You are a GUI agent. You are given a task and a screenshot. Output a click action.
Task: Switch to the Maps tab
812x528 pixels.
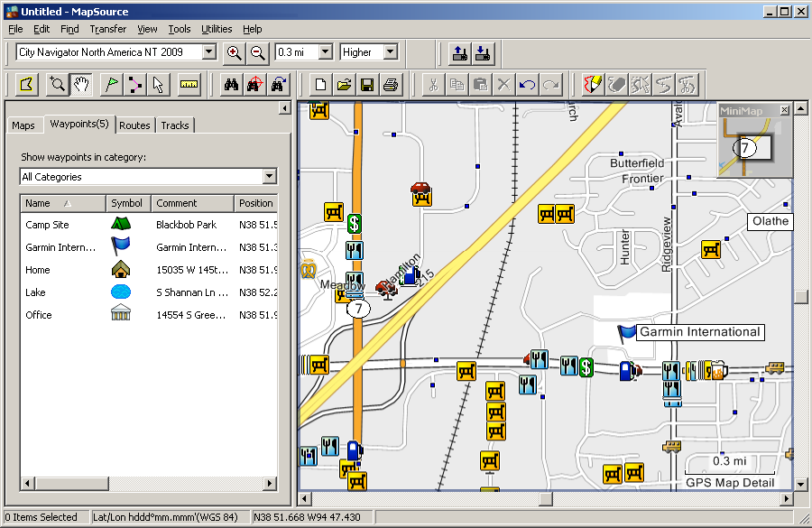click(x=23, y=125)
